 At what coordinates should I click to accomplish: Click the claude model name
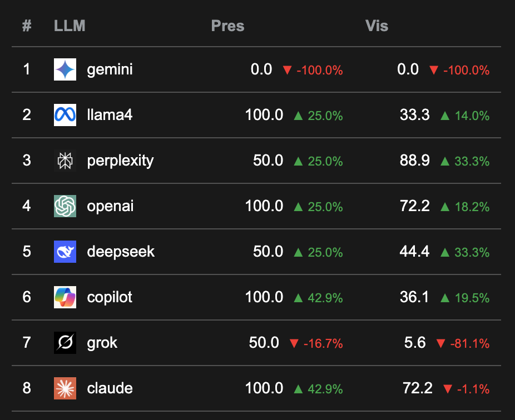110,388
